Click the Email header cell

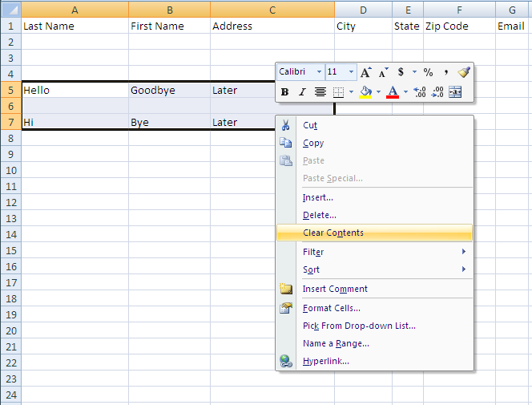click(x=514, y=26)
